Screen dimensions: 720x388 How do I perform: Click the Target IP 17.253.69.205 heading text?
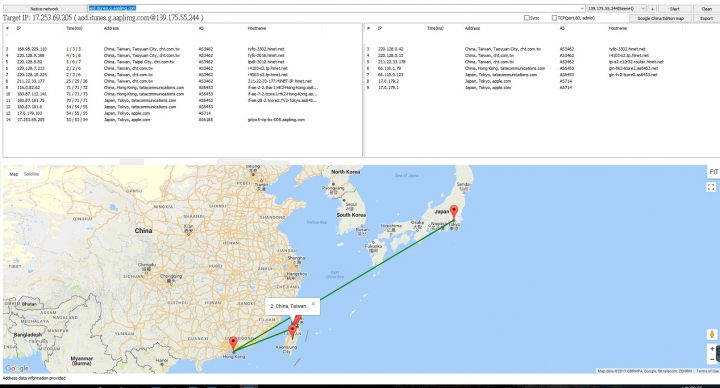tap(103, 17)
